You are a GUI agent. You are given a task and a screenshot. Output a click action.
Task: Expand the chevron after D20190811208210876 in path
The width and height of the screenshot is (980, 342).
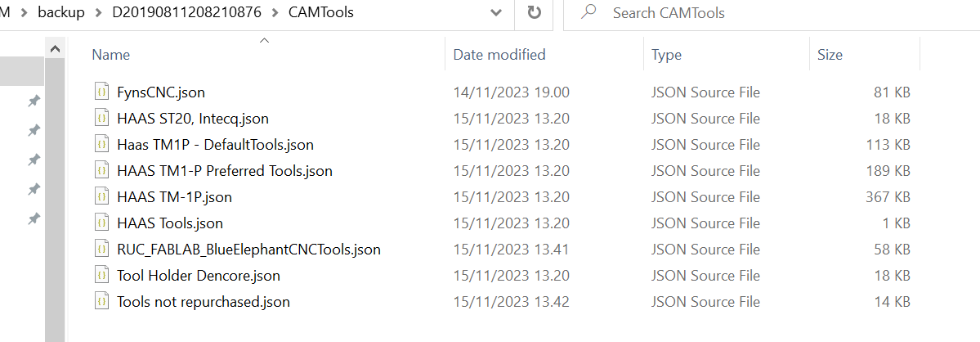(x=275, y=13)
